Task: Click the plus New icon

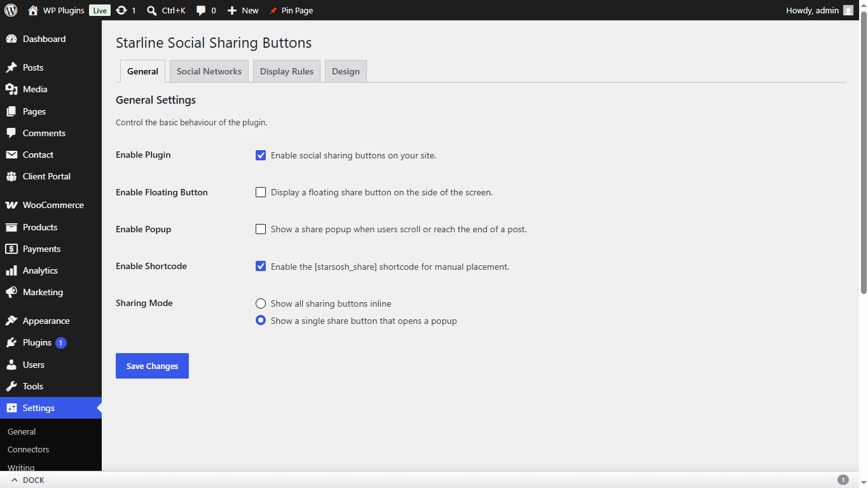Action: point(232,10)
